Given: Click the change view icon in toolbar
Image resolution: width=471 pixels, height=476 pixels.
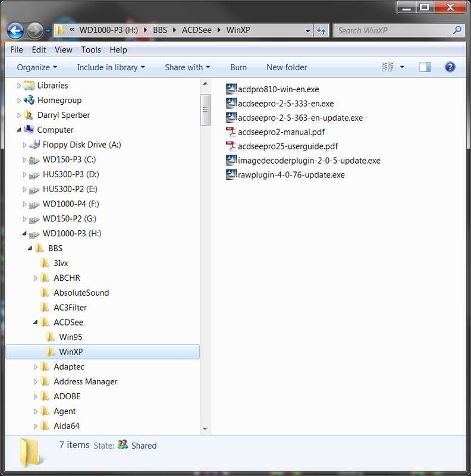Looking at the screenshot, I should pos(387,67).
